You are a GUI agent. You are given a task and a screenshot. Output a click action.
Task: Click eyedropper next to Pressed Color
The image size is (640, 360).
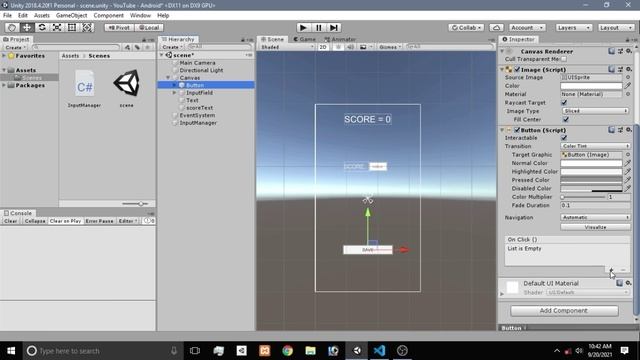[628, 180]
